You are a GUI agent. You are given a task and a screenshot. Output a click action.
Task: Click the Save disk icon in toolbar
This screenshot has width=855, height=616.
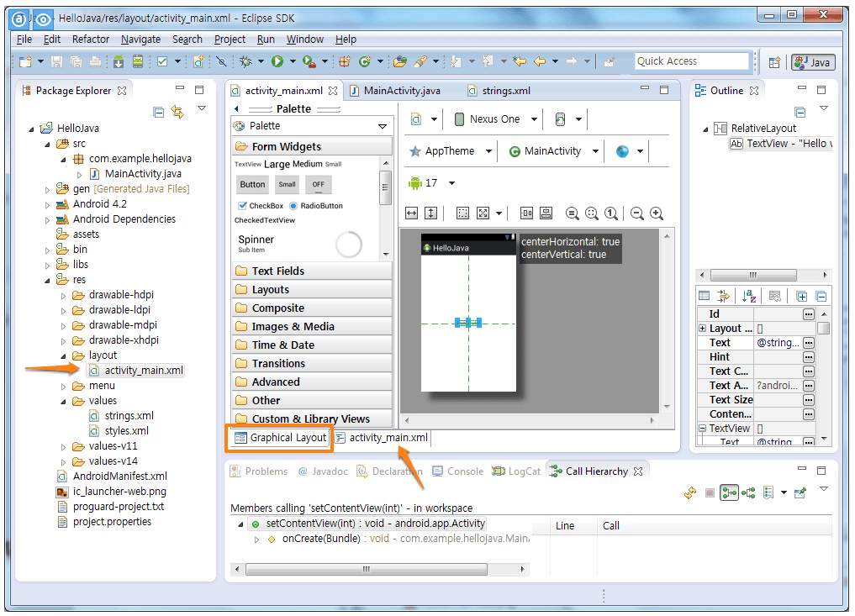click(56, 61)
